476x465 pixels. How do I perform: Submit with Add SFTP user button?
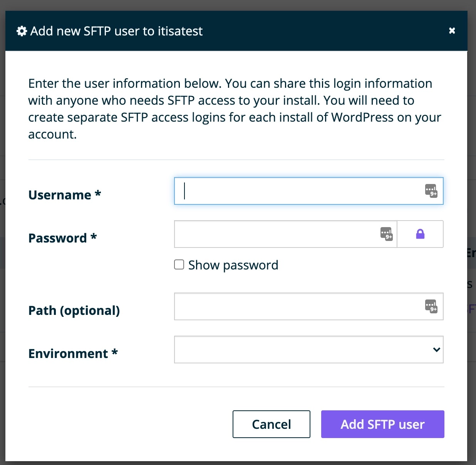(383, 424)
